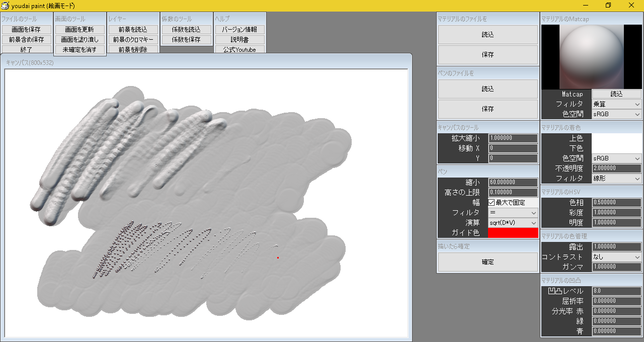644x342 pixels.
Task: Pick the red ガイド色 color swatch
Action: (x=513, y=233)
